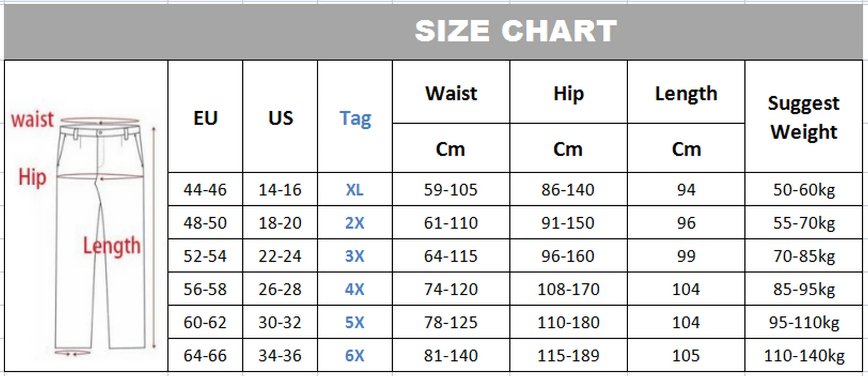Viewport: 868px width, 376px height.
Task: Select the Cm unit cell under Length
Action: 686,149
